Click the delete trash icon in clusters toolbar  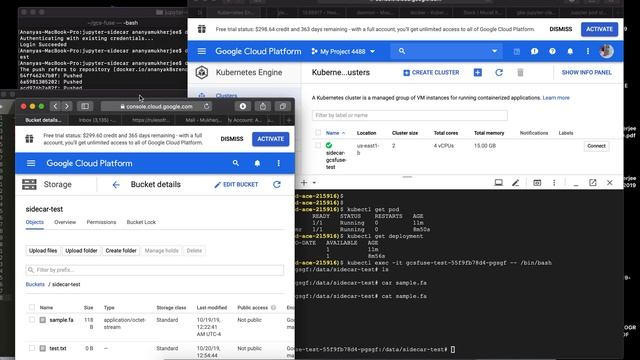(x=520, y=73)
